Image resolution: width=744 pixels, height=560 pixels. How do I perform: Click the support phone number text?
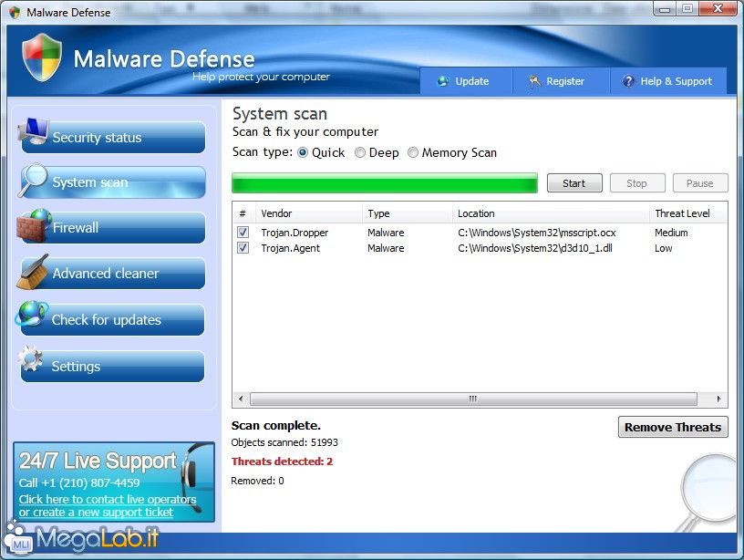coord(79,483)
